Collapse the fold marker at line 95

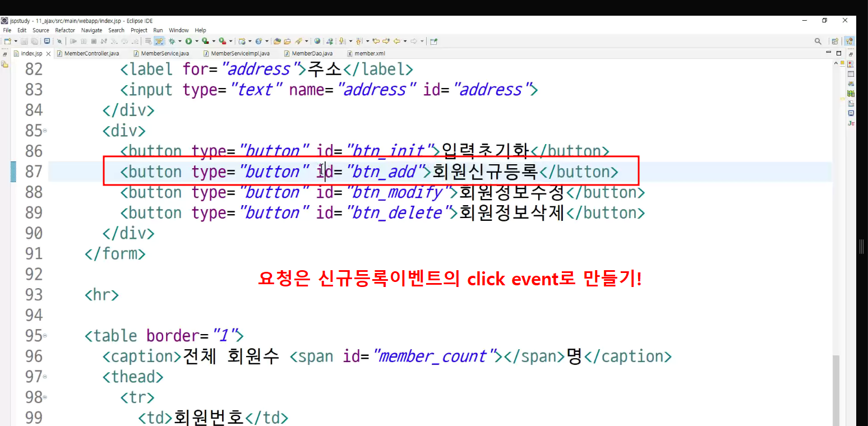[x=45, y=336]
